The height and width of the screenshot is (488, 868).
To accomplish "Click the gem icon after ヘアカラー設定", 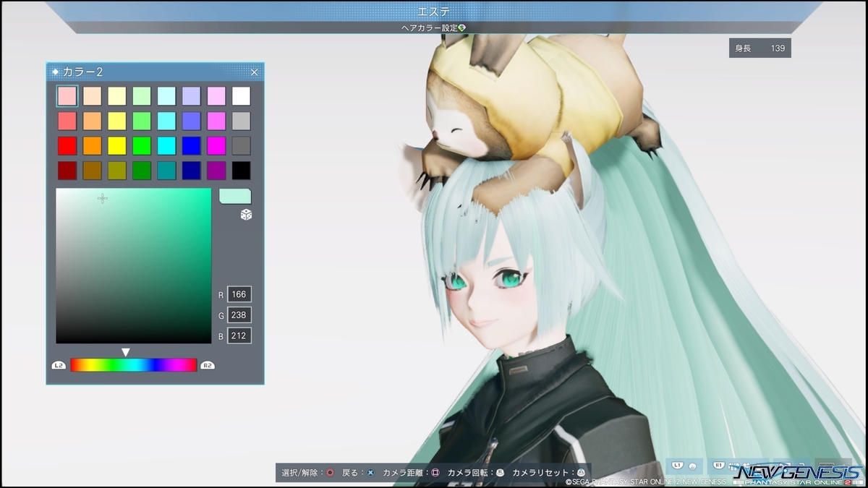I will (461, 27).
